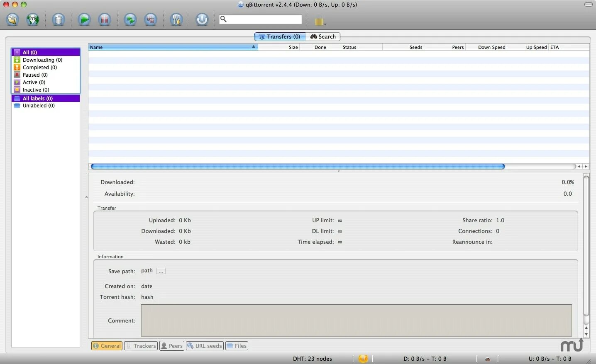The image size is (596, 364).
Task: Pause the torrent with the red pause icon
Action: [105, 19]
